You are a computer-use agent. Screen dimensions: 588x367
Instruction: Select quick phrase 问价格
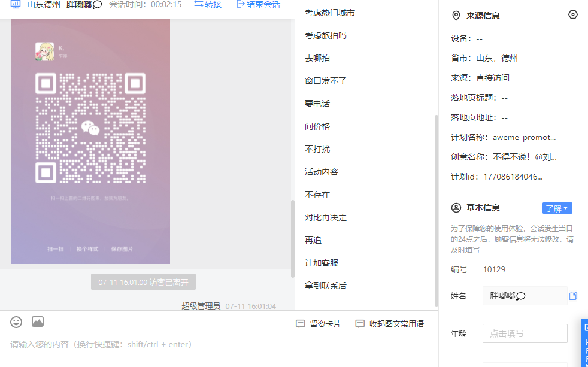[x=317, y=126]
